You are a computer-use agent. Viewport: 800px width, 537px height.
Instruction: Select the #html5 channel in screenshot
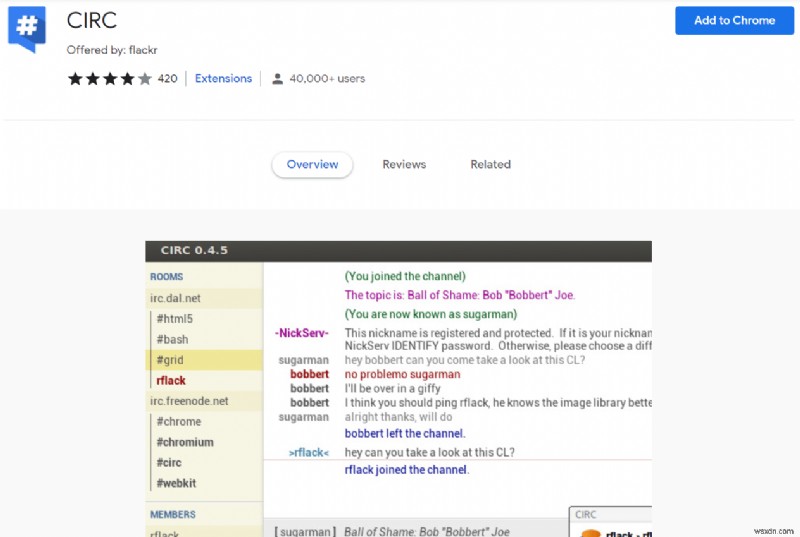175,318
